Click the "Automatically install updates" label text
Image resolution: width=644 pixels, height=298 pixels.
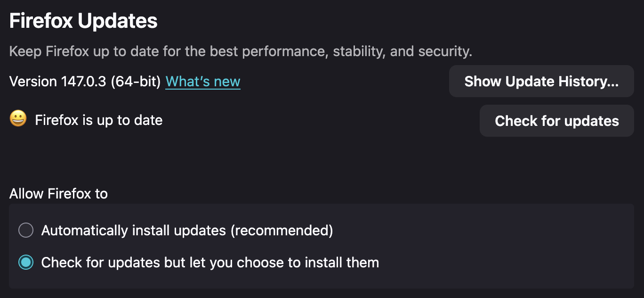[x=134, y=231]
